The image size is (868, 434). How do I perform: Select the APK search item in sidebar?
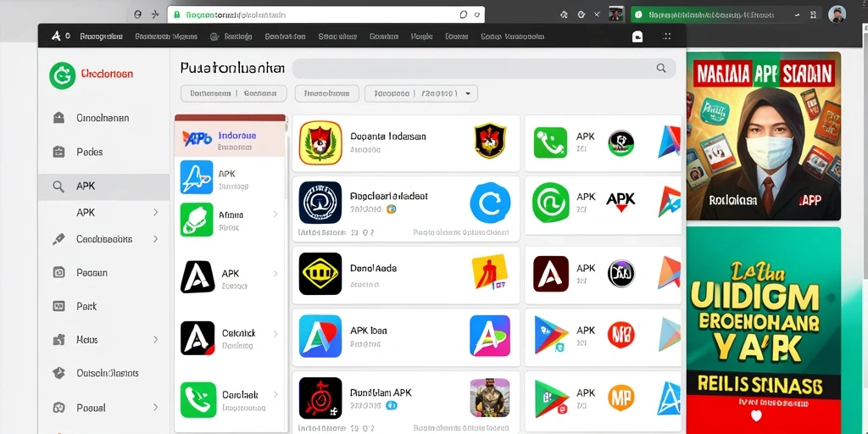(x=103, y=186)
